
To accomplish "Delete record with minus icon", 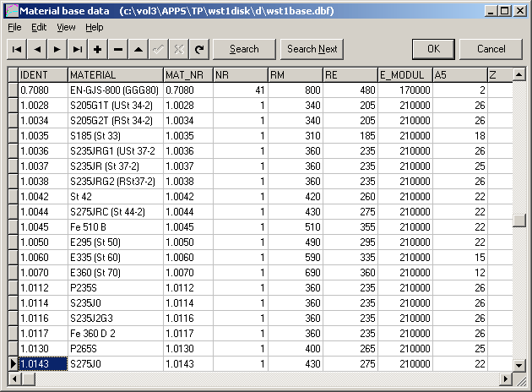I will coord(118,49).
